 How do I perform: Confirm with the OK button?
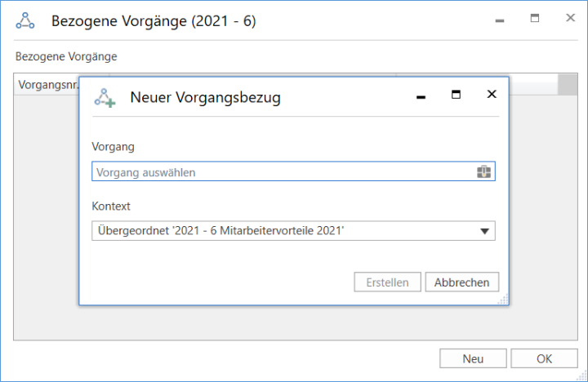click(x=544, y=358)
